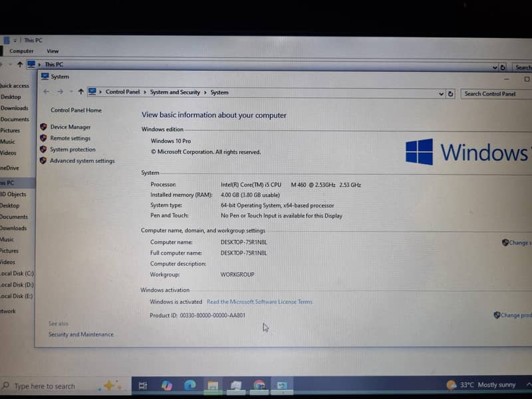Select Network in navigation pane
Screen dimensions: 532x399
(x=8, y=311)
